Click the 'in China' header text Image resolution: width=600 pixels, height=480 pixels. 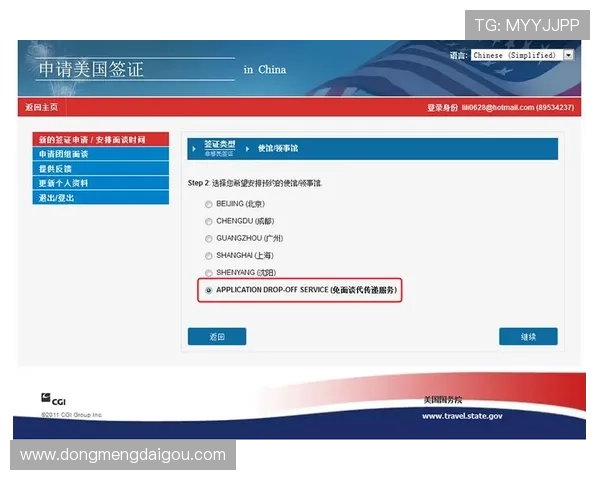(x=265, y=70)
